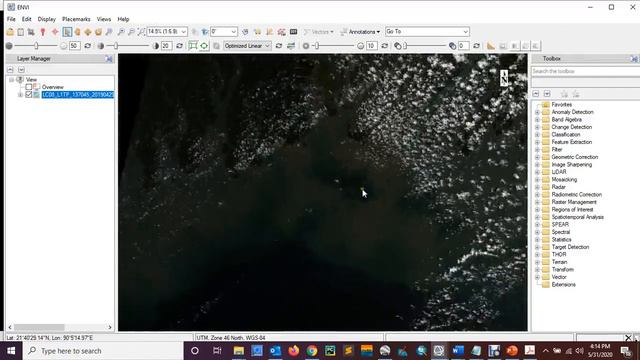Screen dimensions: 640x360
Task: Open the Display menu
Action: pos(47,19)
